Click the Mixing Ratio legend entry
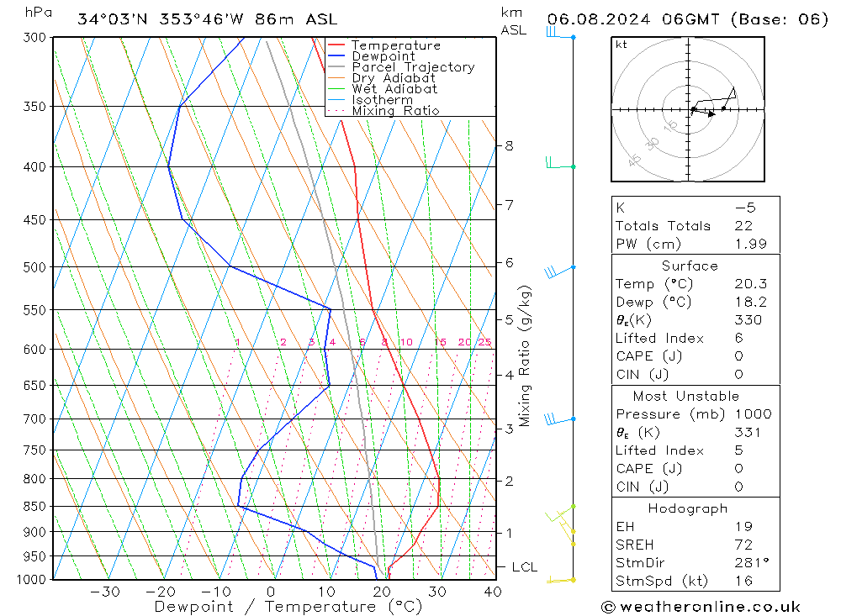This screenshot has height=616, width=841. pos(383,111)
